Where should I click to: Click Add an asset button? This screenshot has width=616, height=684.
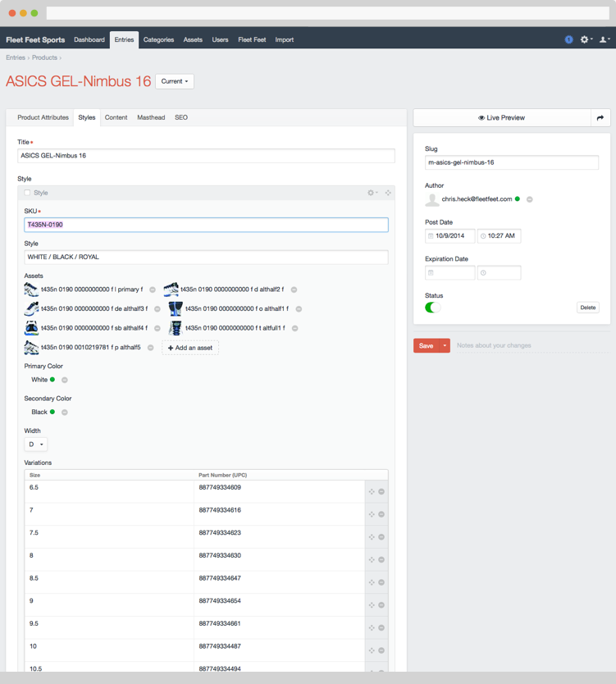click(x=190, y=348)
